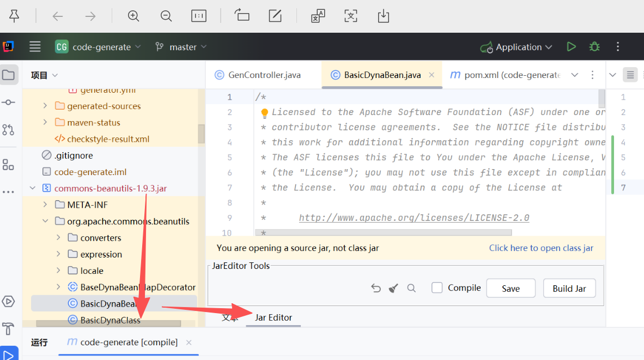
Task: Click here to open class jar link
Action: [x=541, y=248]
